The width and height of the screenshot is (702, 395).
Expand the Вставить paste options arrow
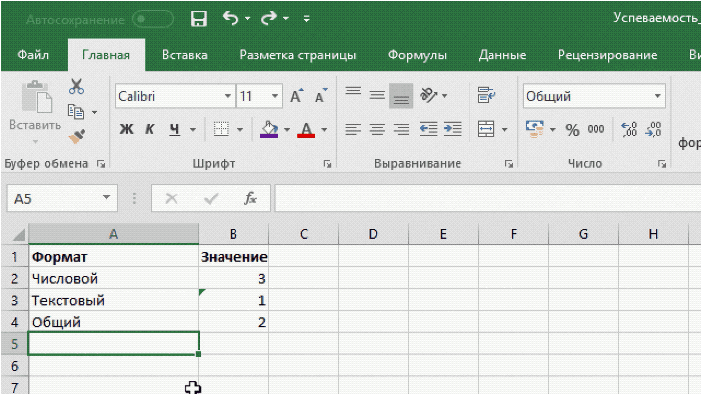[x=35, y=142]
